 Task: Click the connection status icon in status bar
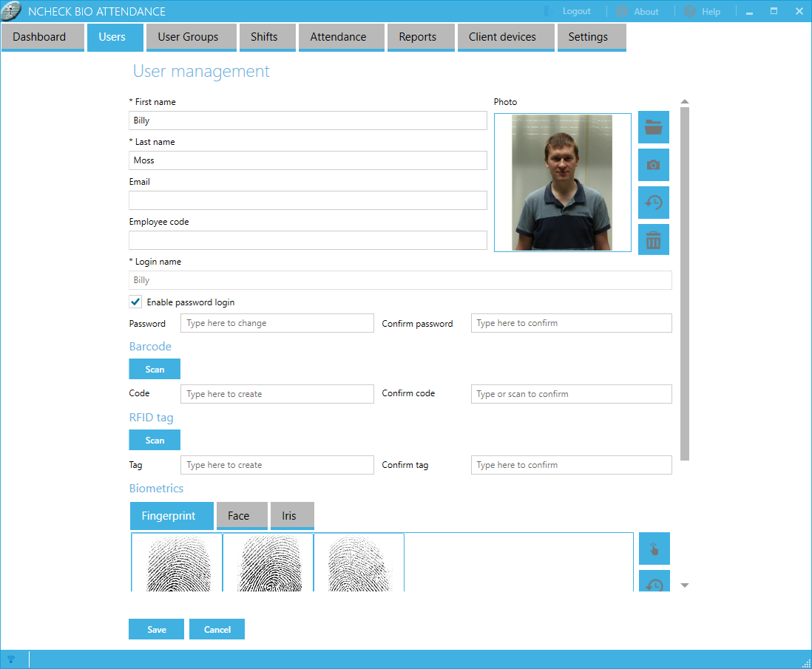pos(11,659)
